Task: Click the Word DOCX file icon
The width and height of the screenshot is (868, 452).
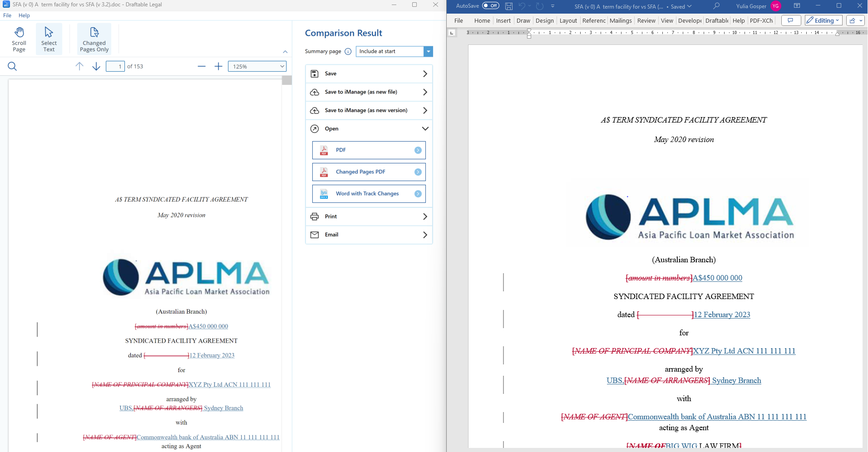Action: (x=324, y=194)
